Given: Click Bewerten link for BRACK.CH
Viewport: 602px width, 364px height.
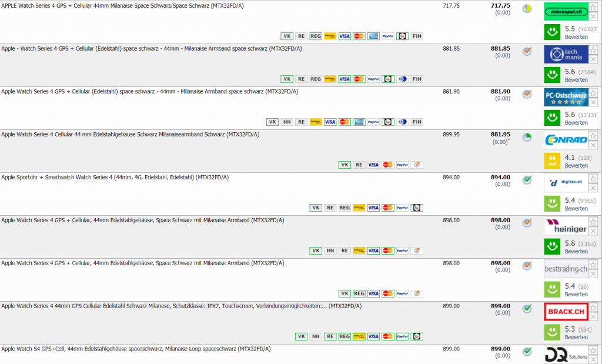Looking at the screenshot, I should point(576,338).
